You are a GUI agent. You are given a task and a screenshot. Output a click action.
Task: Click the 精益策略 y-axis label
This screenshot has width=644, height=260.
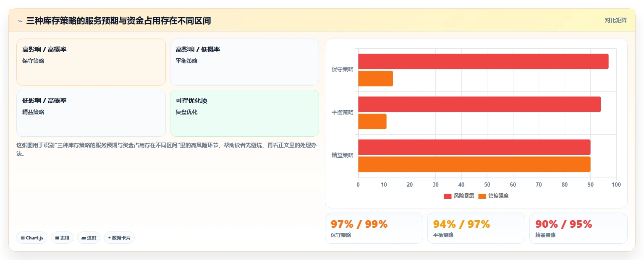tap(343, 155)
